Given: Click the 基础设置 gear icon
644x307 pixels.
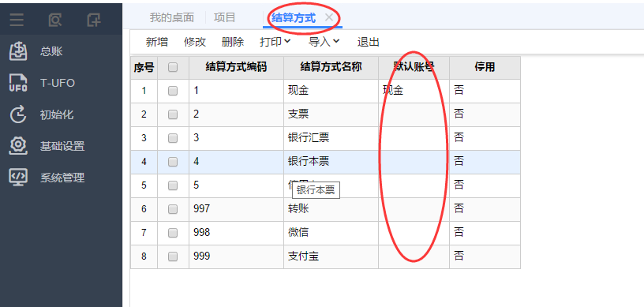Looking at the screenshot, I should click(18, 146).
